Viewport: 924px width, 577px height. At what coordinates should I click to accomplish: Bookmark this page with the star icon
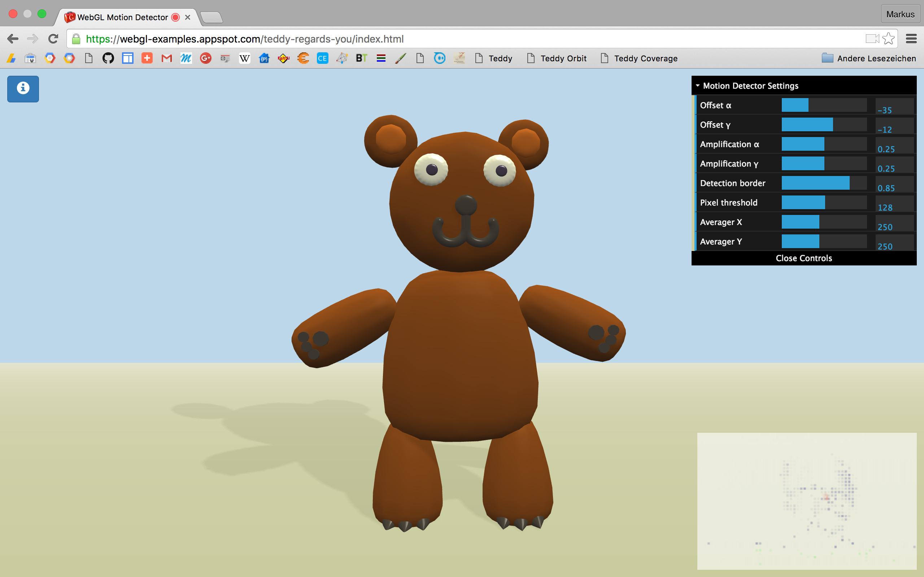click(889, 39)
